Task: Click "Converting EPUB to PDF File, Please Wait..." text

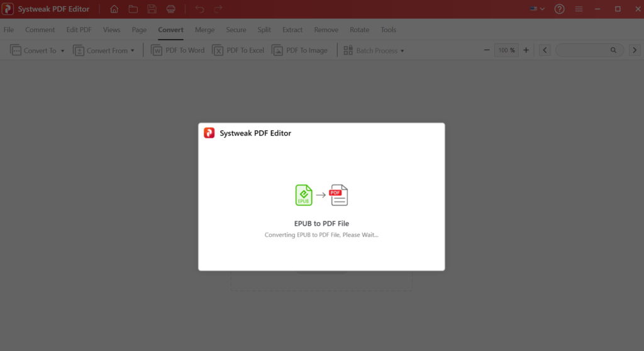Action: (x=321, y=235)
